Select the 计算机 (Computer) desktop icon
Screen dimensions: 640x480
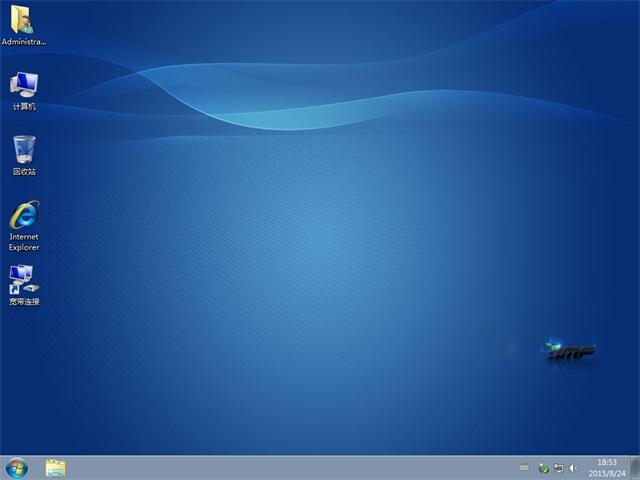[x=24, y=84]
